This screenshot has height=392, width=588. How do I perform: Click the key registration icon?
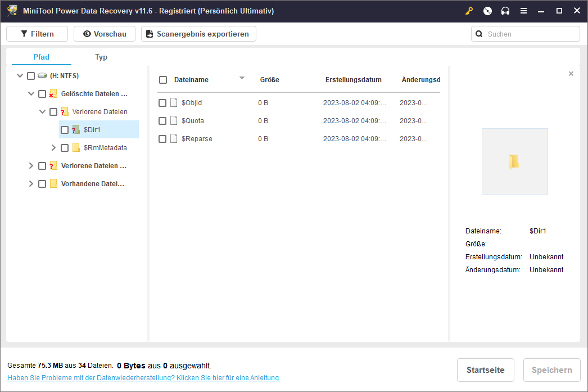(469, 11)
